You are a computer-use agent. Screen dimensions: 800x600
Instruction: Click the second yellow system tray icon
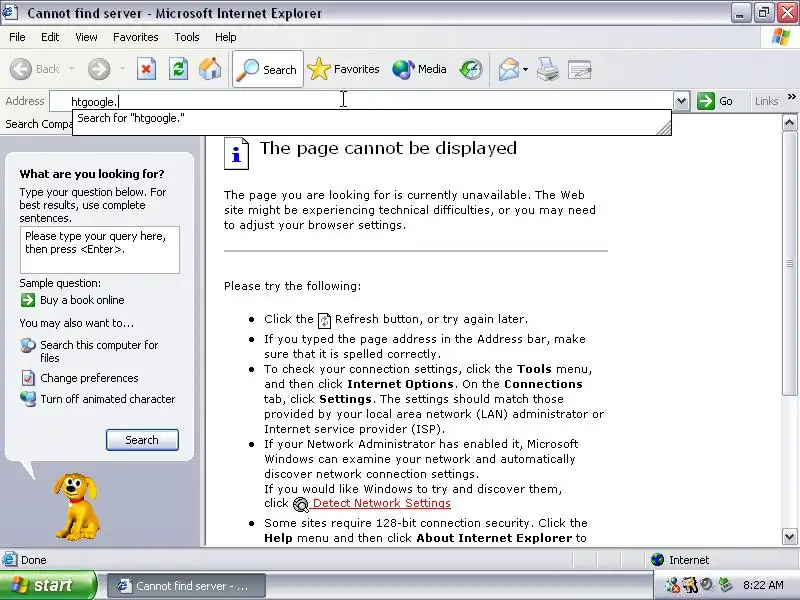pos(690,585)
